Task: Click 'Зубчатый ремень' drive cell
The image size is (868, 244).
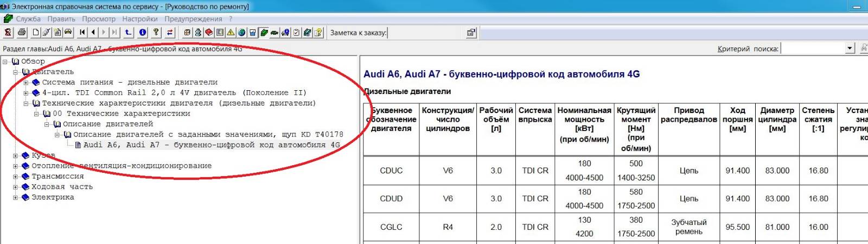Action: pyautogui.click(x=689, y=227)
